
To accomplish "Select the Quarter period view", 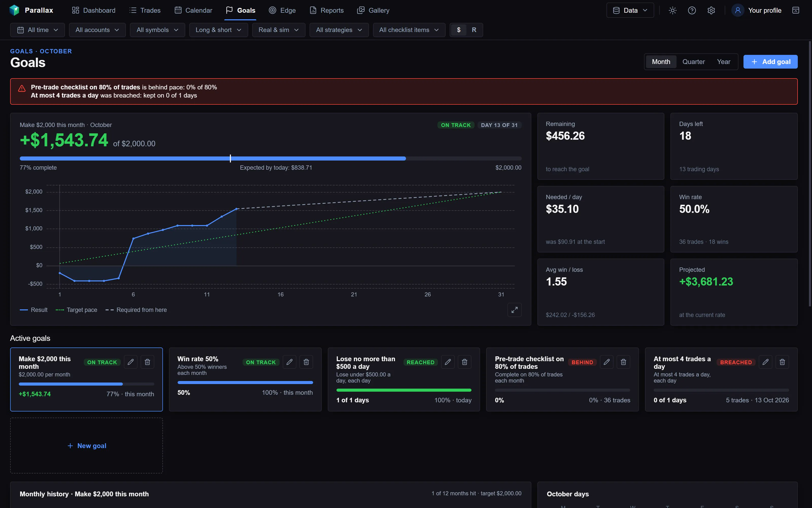I will click(693, 62).
